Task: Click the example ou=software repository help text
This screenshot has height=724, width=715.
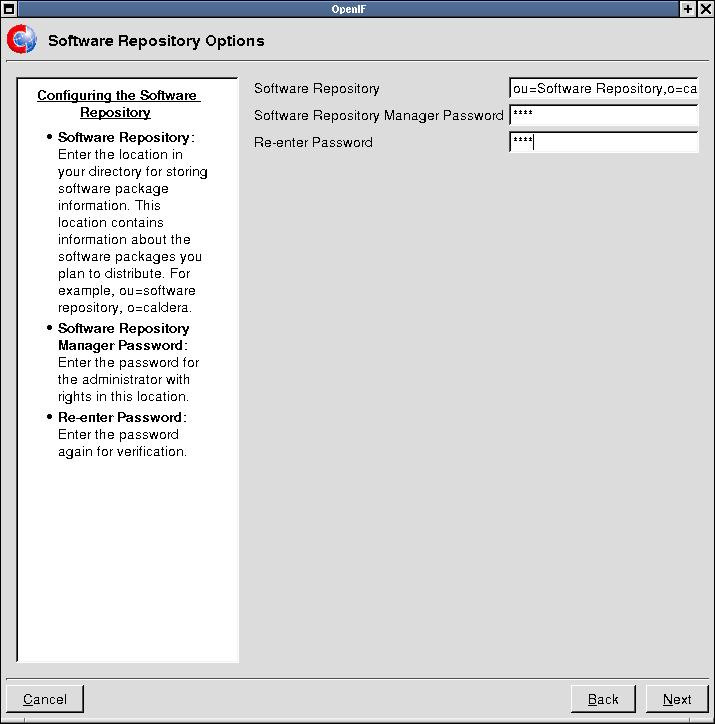Action: pyautogui.click(x=126, y=299)
